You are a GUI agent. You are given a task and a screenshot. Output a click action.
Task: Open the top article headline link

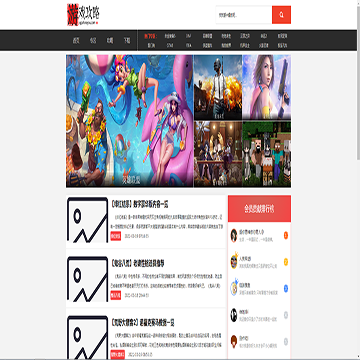coord(141,204)
